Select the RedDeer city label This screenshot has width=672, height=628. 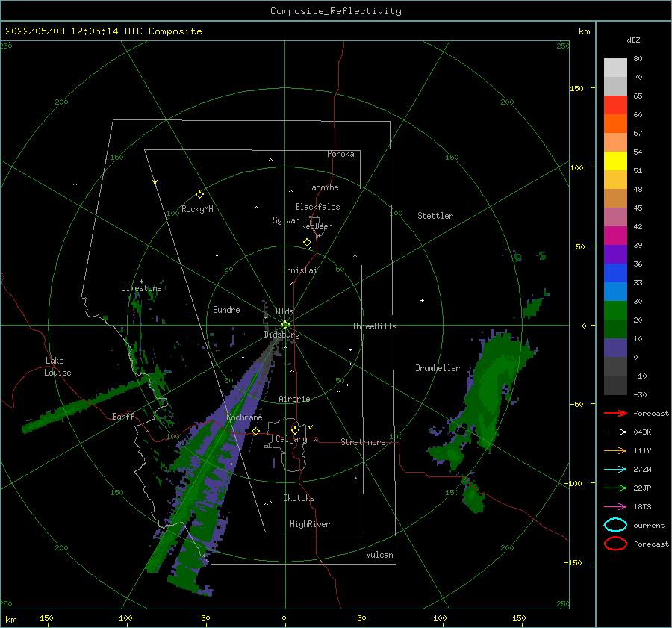[317, 226]
